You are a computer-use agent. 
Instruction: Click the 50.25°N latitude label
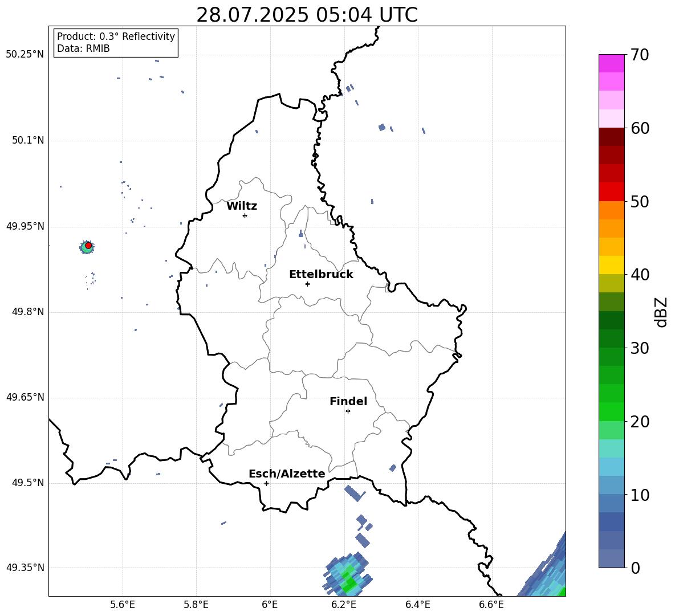[x=25, y=55]
